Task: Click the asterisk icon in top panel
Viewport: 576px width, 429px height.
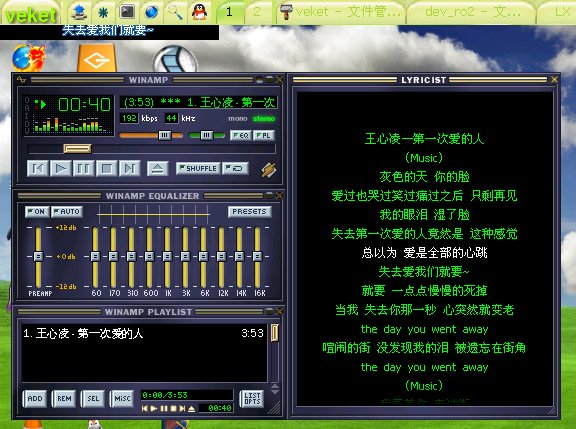Action: (x=103, y=12)
